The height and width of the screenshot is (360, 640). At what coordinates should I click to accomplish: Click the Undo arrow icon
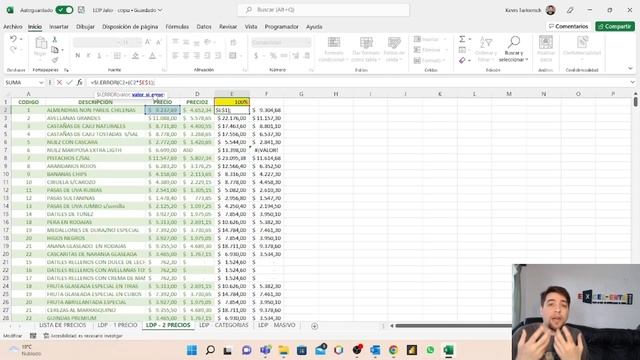[x=13, y=39]
